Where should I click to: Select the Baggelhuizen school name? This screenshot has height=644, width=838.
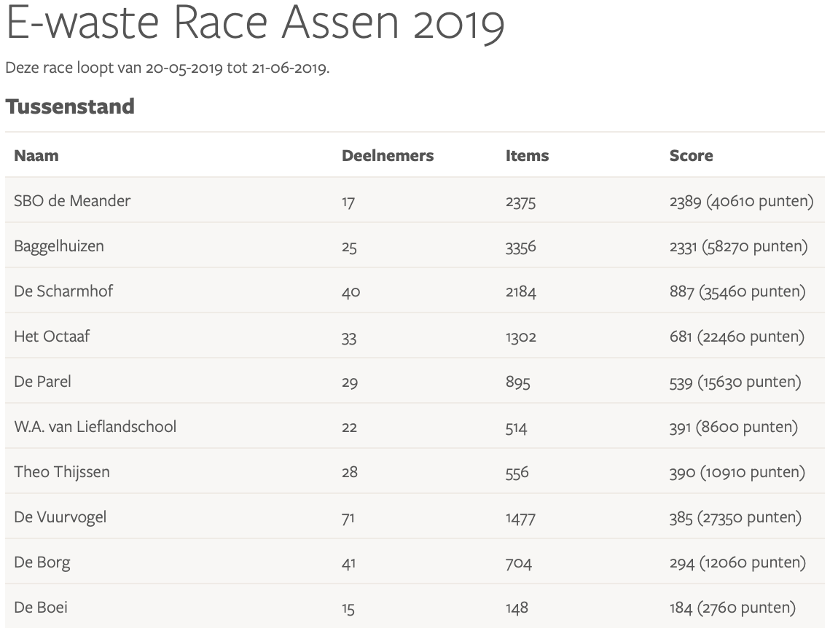pos(59,246)
